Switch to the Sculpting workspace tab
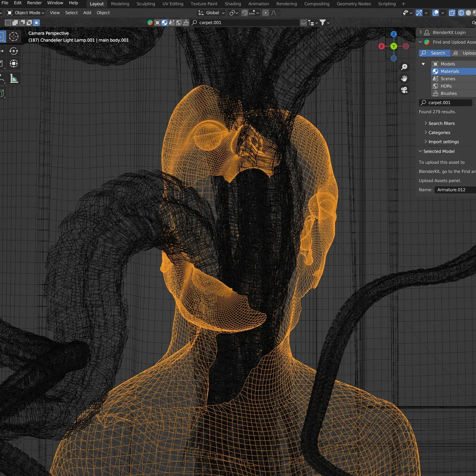Viewport: 476px width, 476px height. [x=146, y=4]
